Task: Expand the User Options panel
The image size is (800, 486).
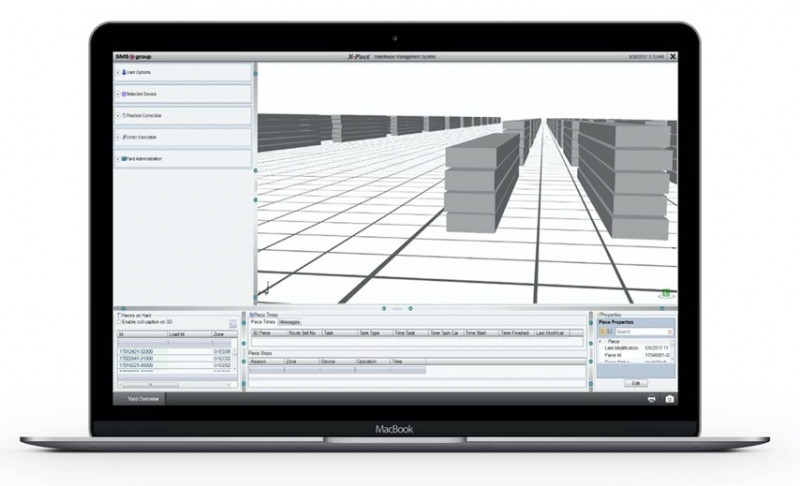Action: coord(118,73)
